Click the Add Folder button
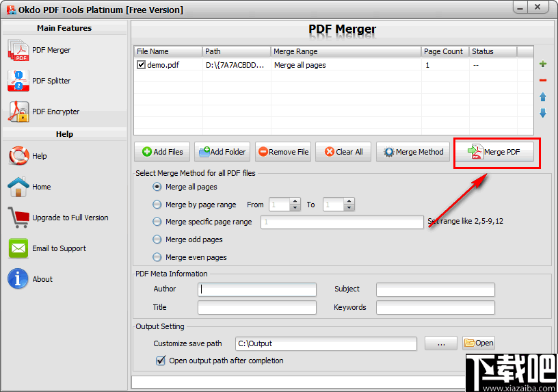Viewport: 558px width, 392px height. (x=222, y=152)
